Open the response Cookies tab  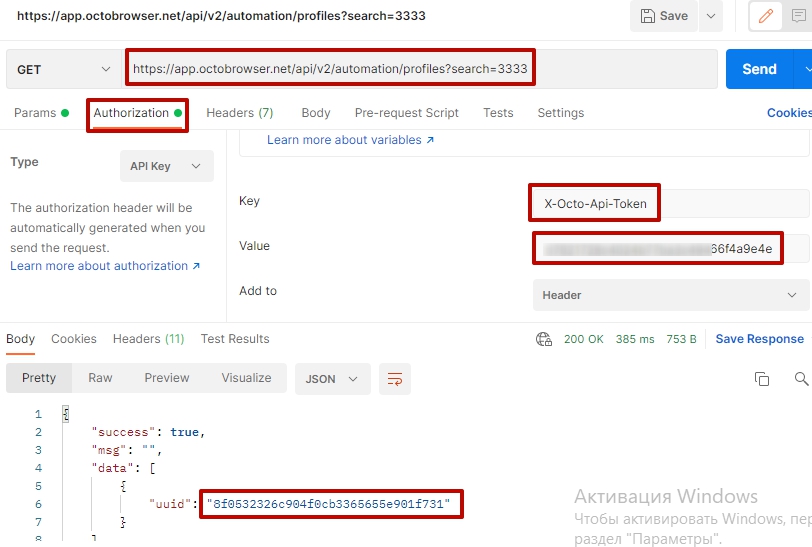point(74,339)
